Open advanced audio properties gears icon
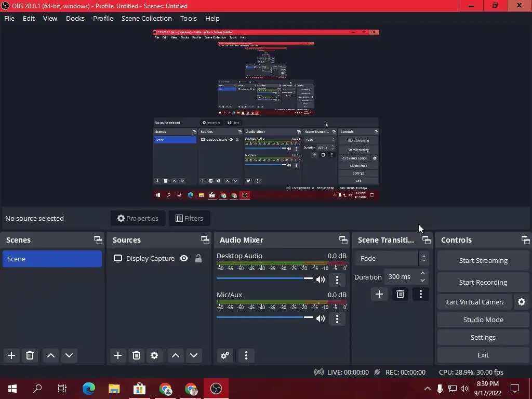 pyautogui.click(x=225, y=355)
